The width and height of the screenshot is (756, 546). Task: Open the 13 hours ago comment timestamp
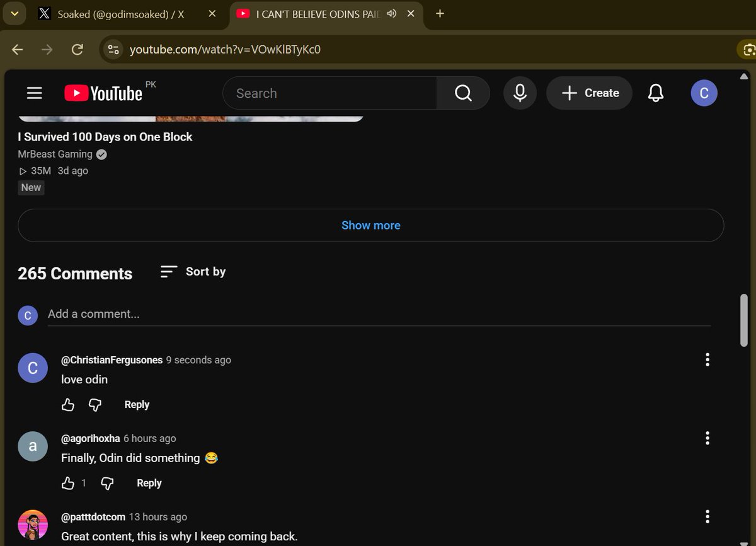158,516
